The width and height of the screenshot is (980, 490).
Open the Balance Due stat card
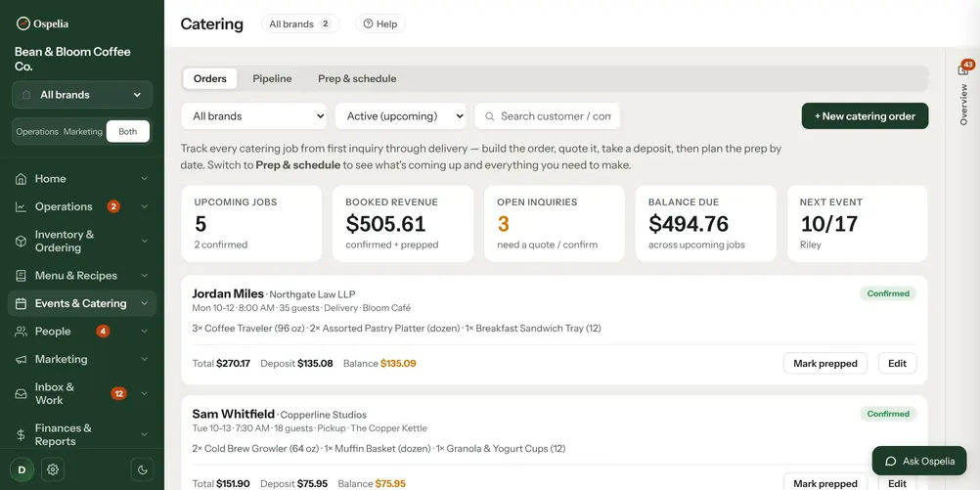(705, 223)
